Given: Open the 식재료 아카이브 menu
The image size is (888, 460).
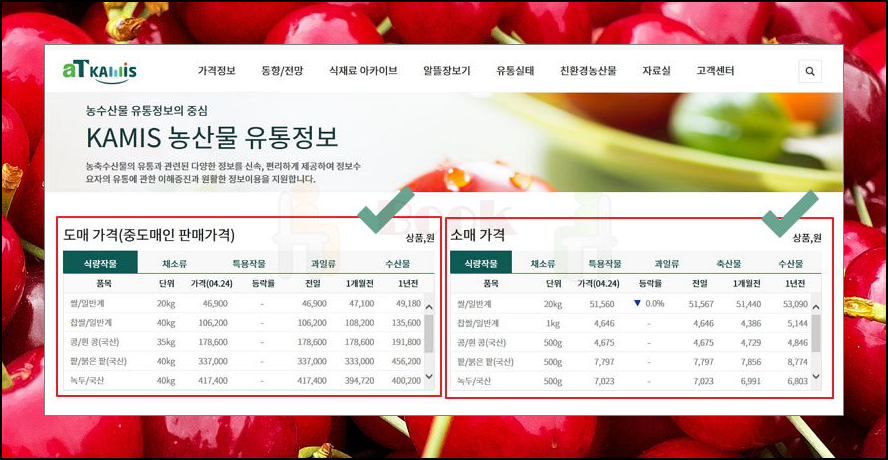Looking at the screenshot, I should [363, 71].
